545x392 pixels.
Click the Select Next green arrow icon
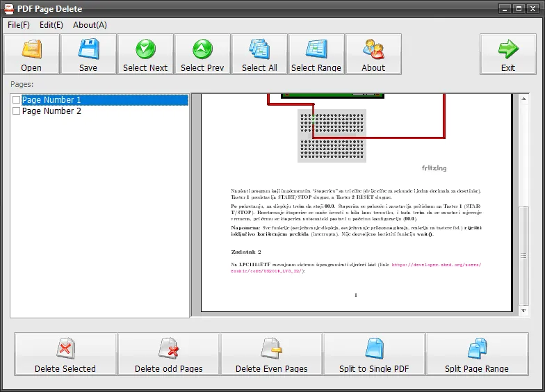[x=145, y=54]
